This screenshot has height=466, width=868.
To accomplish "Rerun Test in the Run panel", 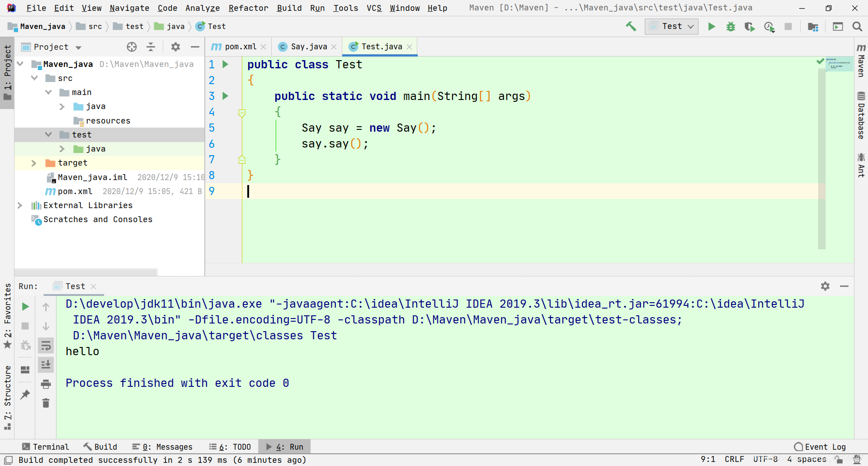I will pyautogui.click(x=25, y=307).
